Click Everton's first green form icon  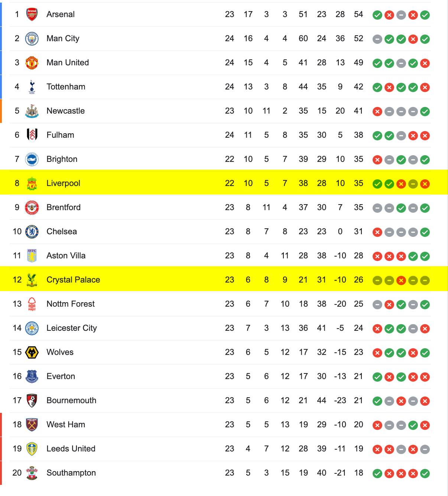click(x=377, y=377)
